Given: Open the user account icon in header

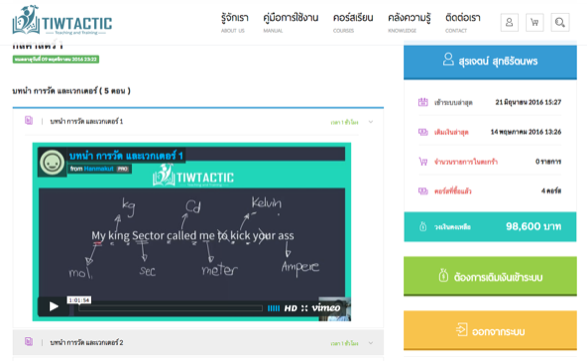Looking at the screenshot, I should coord(510,22).
